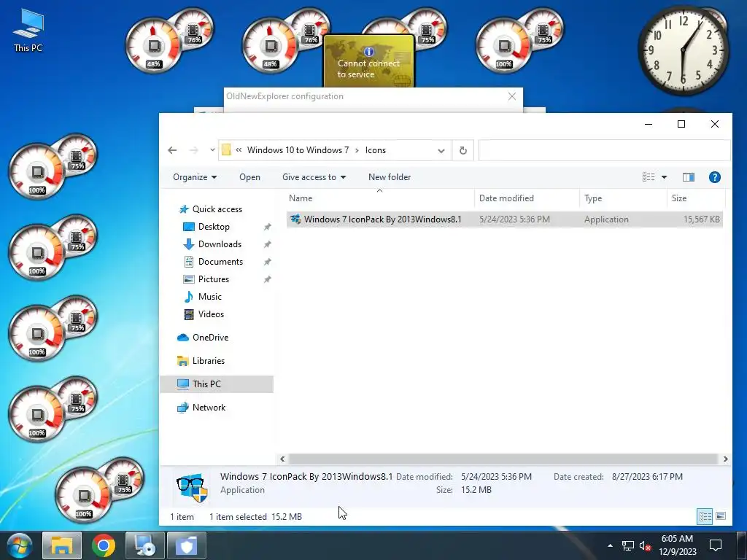This screenshot has height=560, width=747.
Task: Open Explorer help
Action: [715, 177]
